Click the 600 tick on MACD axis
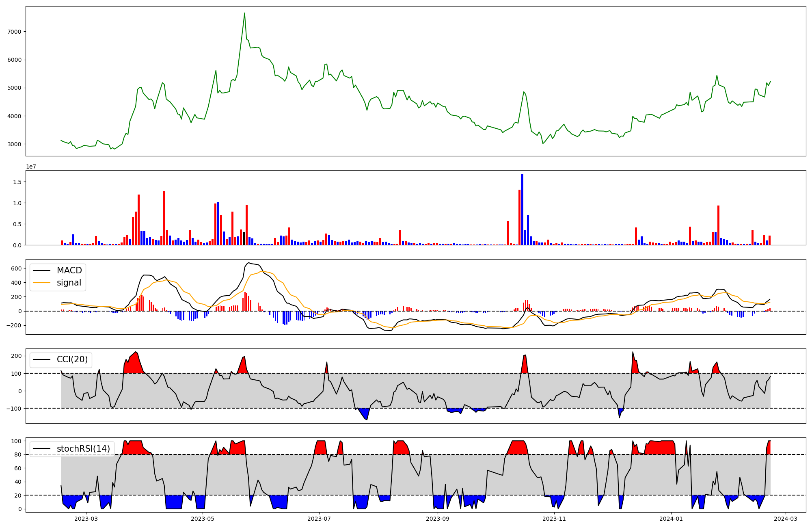The width and height of the screenshot is (812, 528). coord(16,268)
